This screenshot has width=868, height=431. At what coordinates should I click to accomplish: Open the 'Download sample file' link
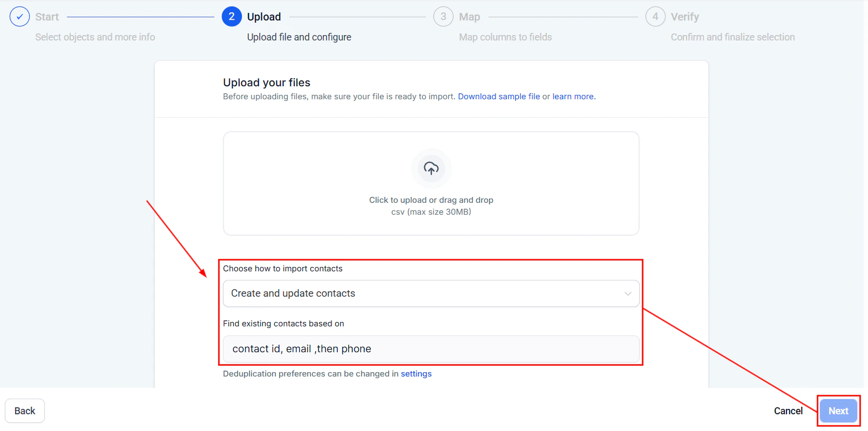(x=499, y=96)
